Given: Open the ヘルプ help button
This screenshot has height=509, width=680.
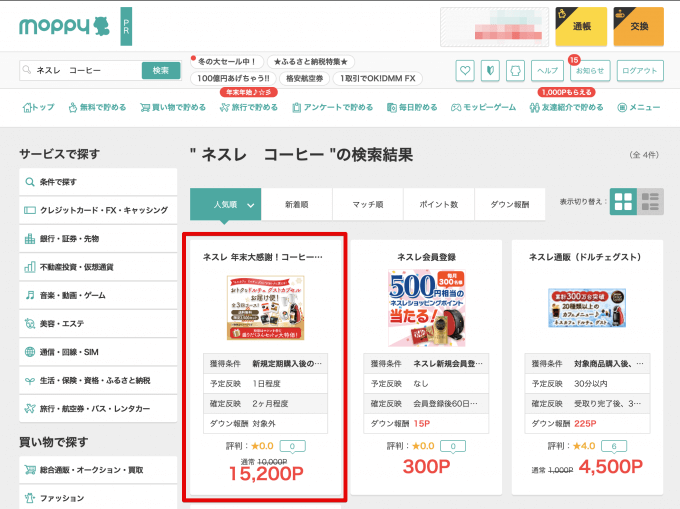Looking at the screenshot, I should [547, 70].
